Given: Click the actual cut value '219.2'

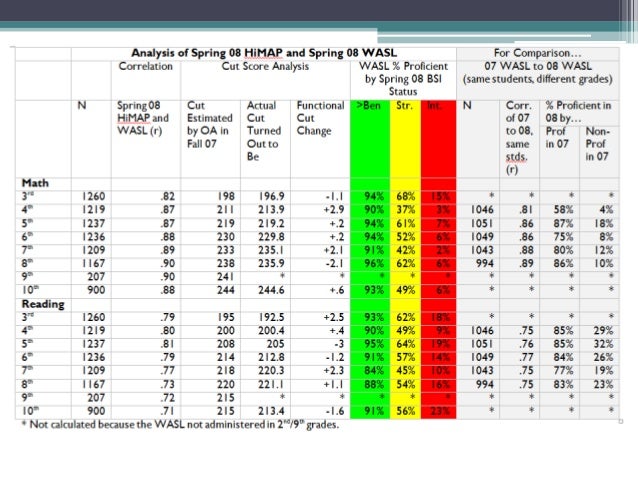Looking at the screenshot, I should tap(271, 223).
